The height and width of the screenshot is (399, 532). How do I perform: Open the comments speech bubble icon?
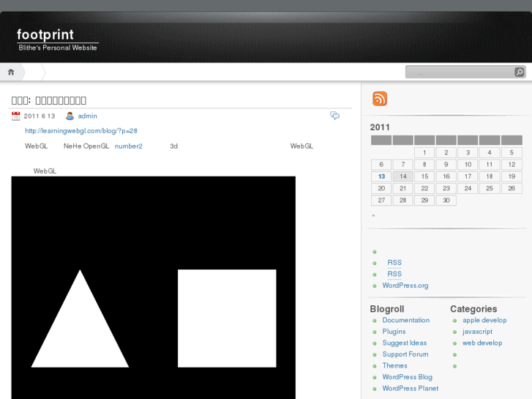pos(334,116)
